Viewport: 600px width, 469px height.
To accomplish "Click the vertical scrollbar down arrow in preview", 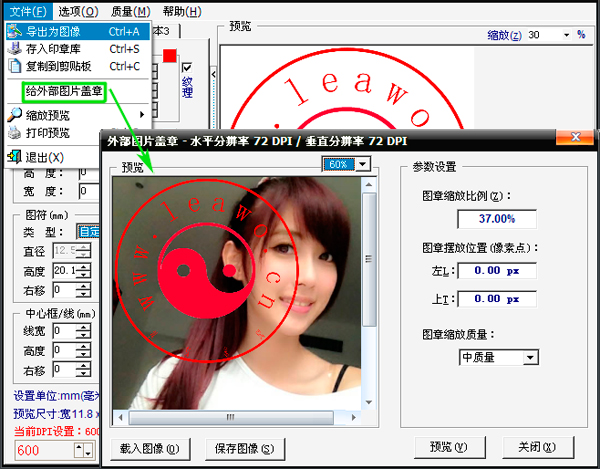I will [368, 402].
